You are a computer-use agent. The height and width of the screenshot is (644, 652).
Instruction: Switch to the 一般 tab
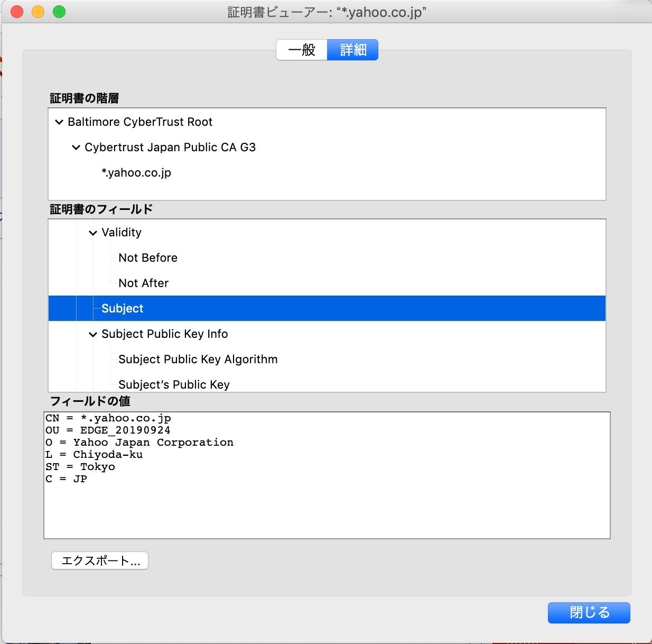click(x=302, y=50)
